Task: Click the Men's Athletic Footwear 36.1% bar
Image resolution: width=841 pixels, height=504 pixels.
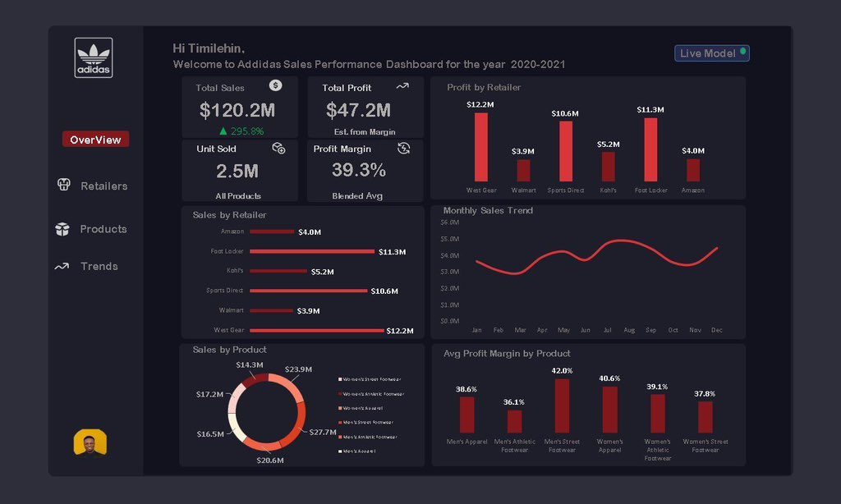Action: pos(514,421)
